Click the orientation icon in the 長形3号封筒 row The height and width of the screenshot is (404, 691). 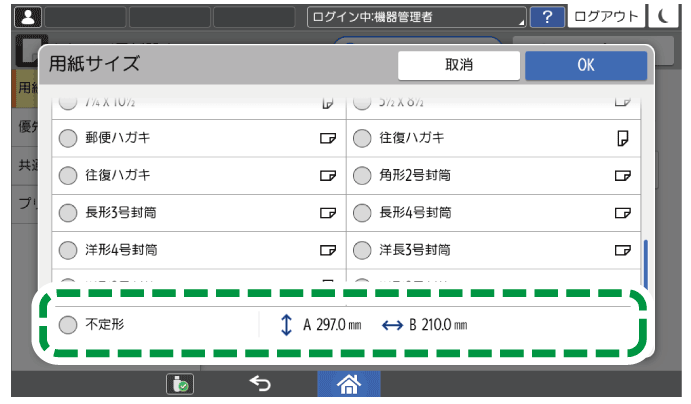point(327,213)
